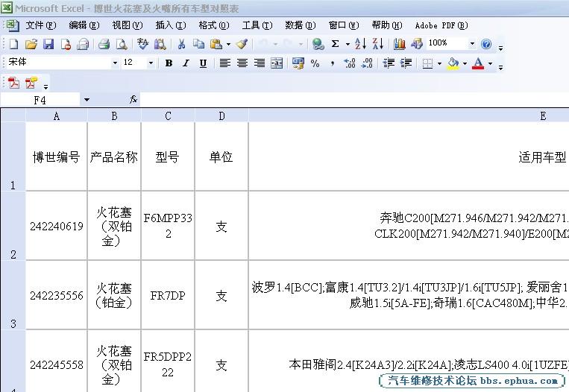The image size is (569, 392).
Task: Click the Name Box showing F4
Action: click(x=40, y=100)
